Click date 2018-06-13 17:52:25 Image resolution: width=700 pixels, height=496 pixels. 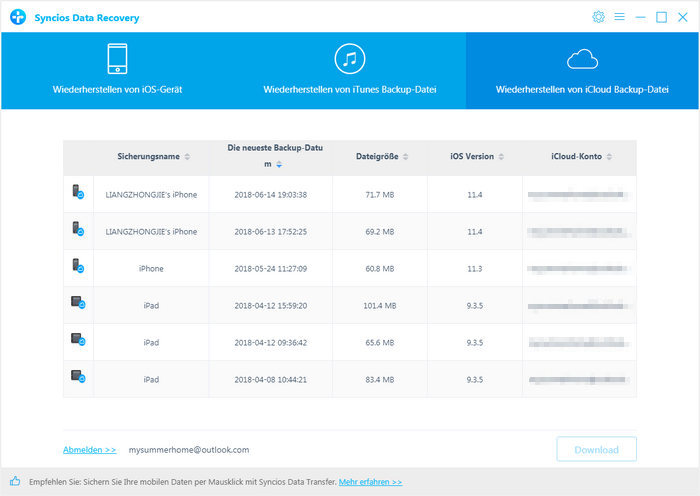(271, 232)
